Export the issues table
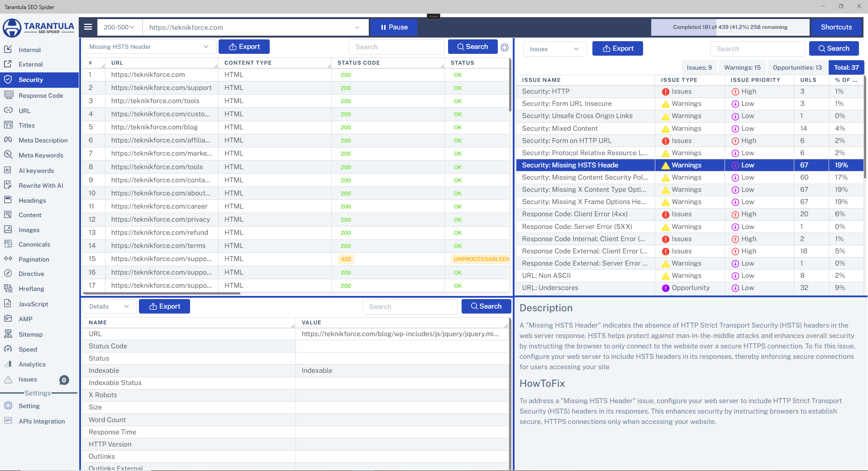Image resolution: width=868 pixels, height=471 pixels. (x=618, y=48)
